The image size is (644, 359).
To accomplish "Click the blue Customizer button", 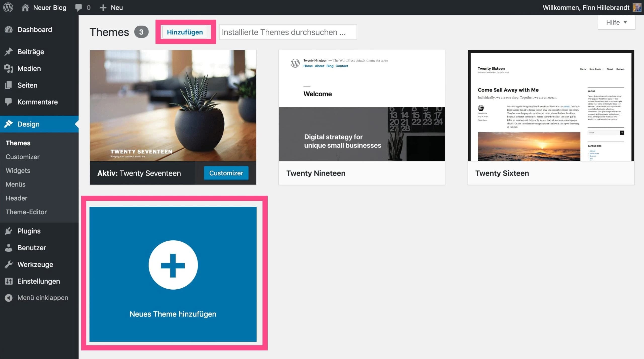I will point(226,173).
